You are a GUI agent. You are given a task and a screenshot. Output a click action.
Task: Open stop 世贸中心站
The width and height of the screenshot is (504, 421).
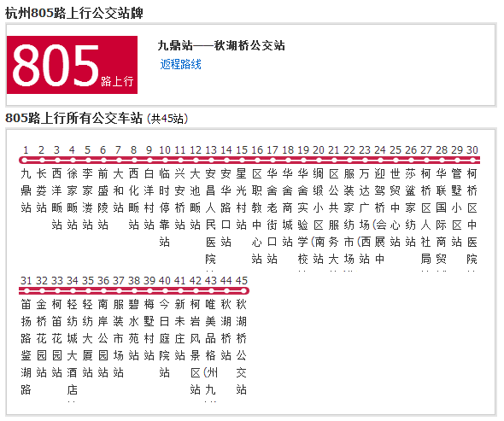(x=396, y=208)
